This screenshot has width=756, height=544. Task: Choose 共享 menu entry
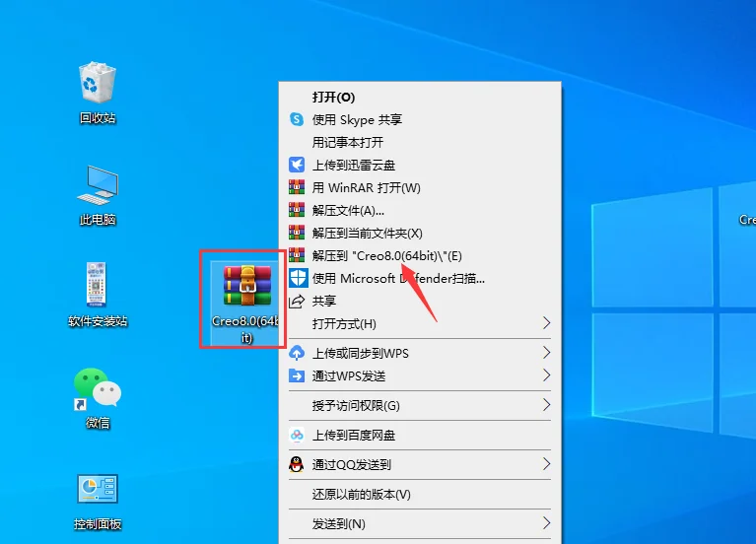coord(420,301)
